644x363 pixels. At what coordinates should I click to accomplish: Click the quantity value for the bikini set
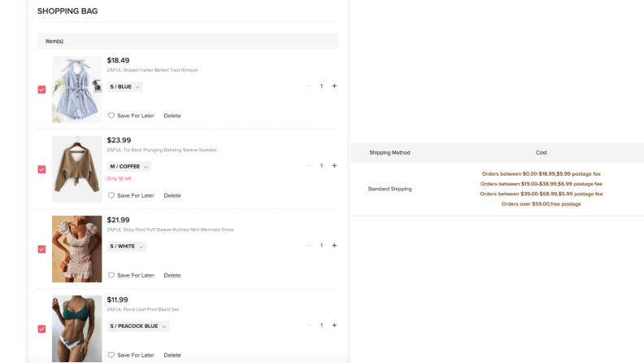tap(321, 326)
